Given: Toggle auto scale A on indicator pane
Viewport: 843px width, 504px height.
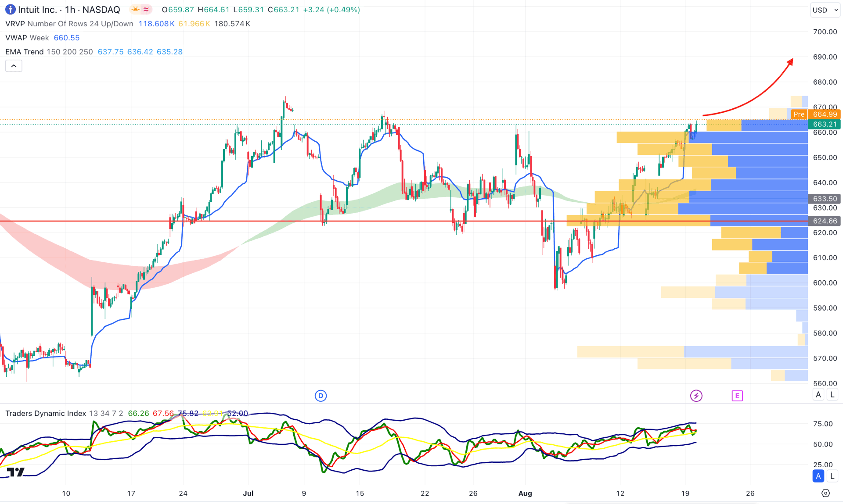Looking at the screenshot, I should click(818, 476).
